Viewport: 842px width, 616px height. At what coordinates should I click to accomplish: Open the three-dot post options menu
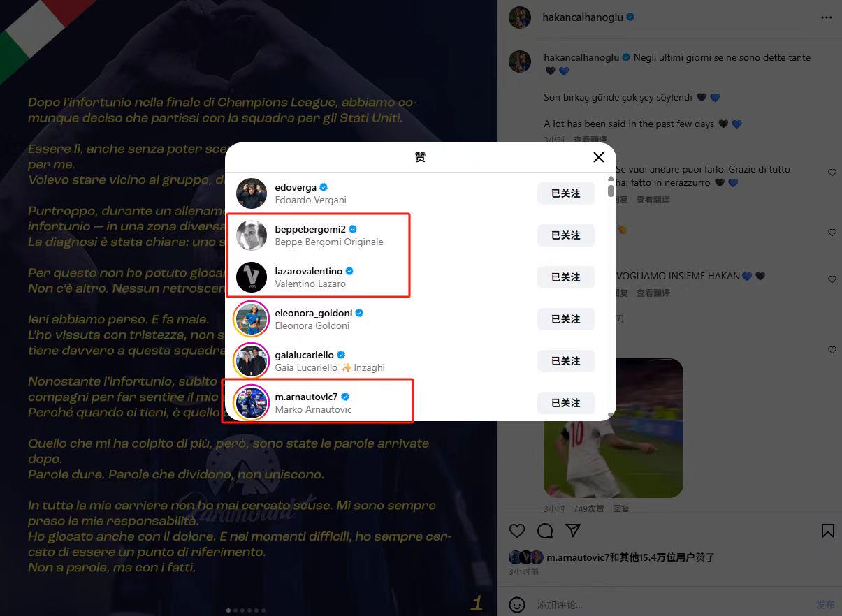point(827,17)
